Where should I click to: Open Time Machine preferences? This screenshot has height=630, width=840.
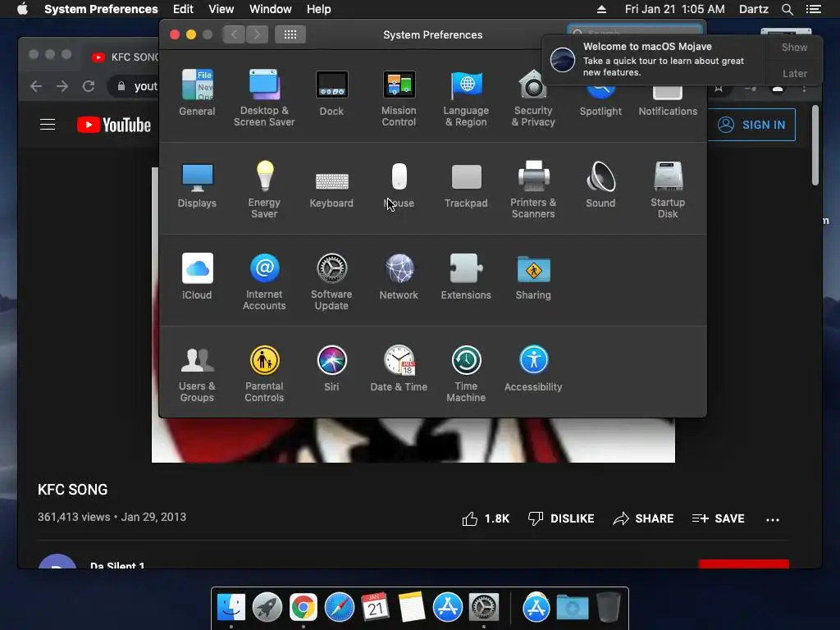click(466, 373)
